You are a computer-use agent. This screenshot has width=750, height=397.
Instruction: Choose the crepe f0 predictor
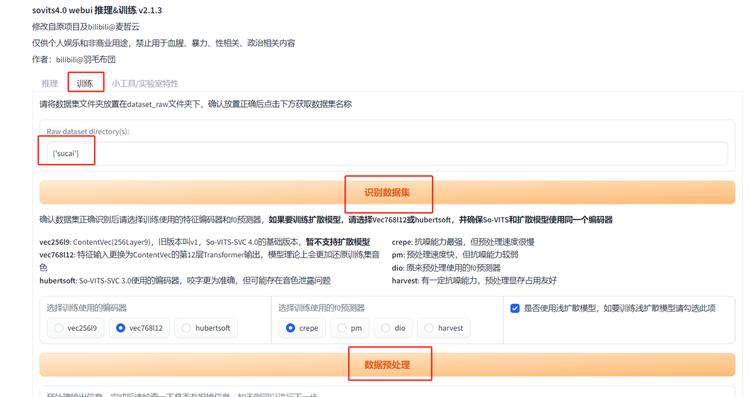tap(302, 328)
